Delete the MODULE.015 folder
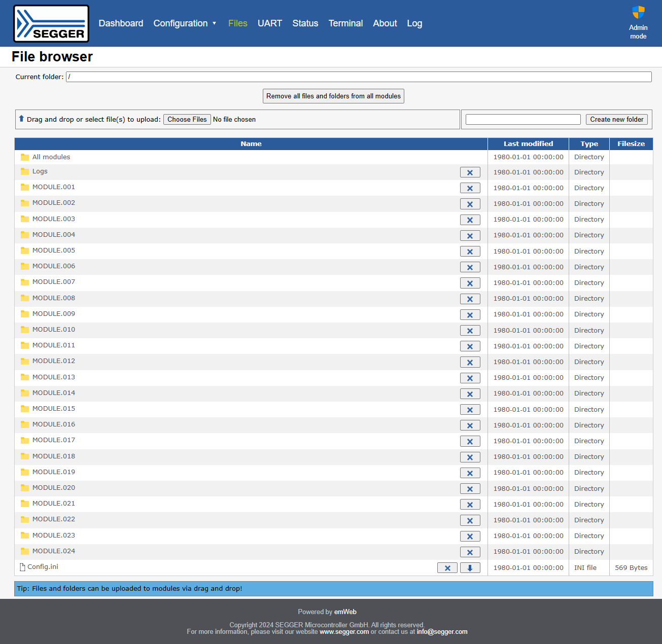This screenshot has width=662, height=644. (x=470, y=410)
